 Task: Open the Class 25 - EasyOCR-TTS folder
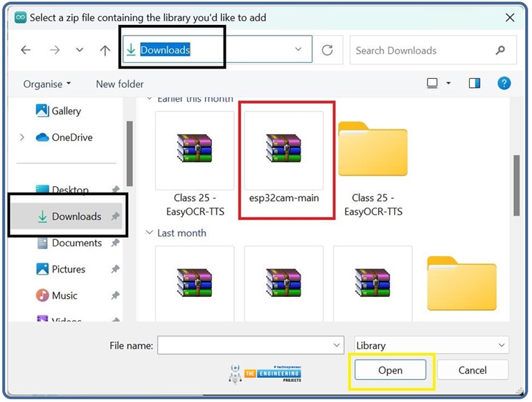coord(373,159)
